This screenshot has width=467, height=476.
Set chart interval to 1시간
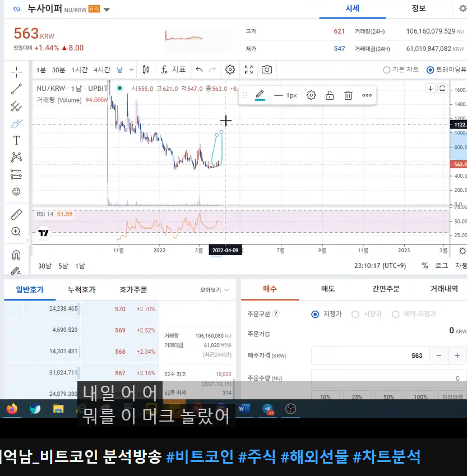(x=80, y=70)
